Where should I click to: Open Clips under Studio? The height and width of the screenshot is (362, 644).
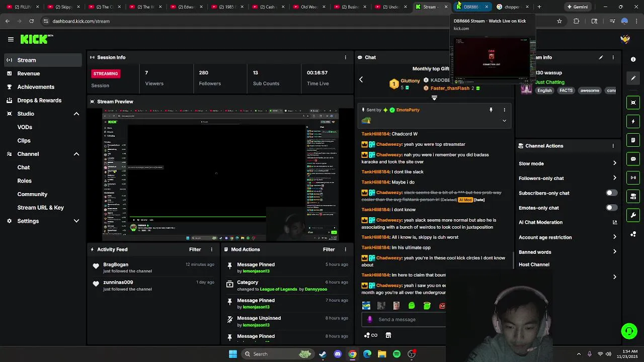coord(24,141)
